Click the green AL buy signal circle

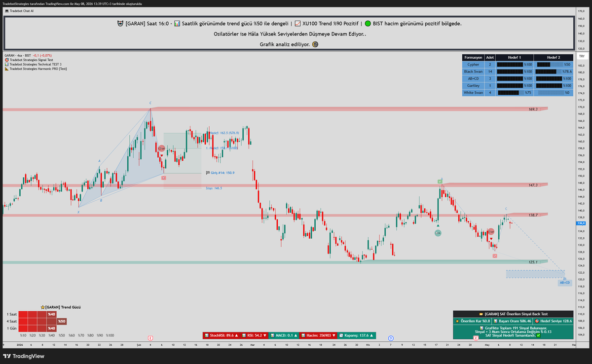click(x=438, y=233)
